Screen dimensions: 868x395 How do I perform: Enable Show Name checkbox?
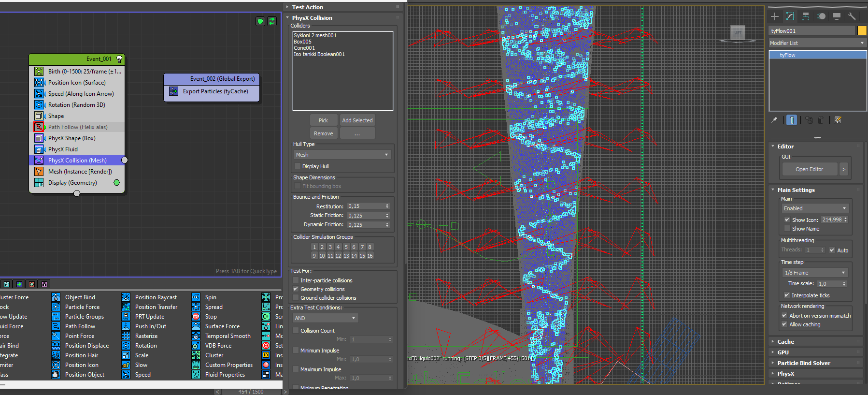point(787,229)
